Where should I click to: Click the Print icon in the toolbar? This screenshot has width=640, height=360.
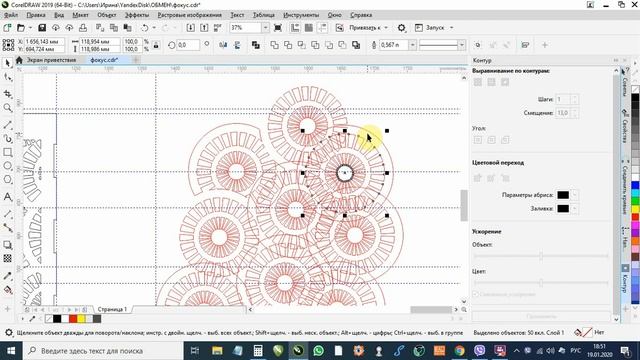tap(83, 28)
